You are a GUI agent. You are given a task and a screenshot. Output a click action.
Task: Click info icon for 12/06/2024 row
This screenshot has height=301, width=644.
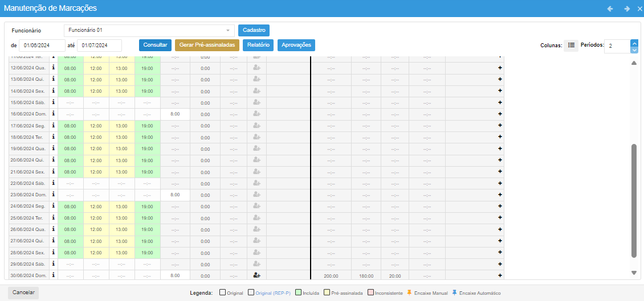click(x=54, y=68)
